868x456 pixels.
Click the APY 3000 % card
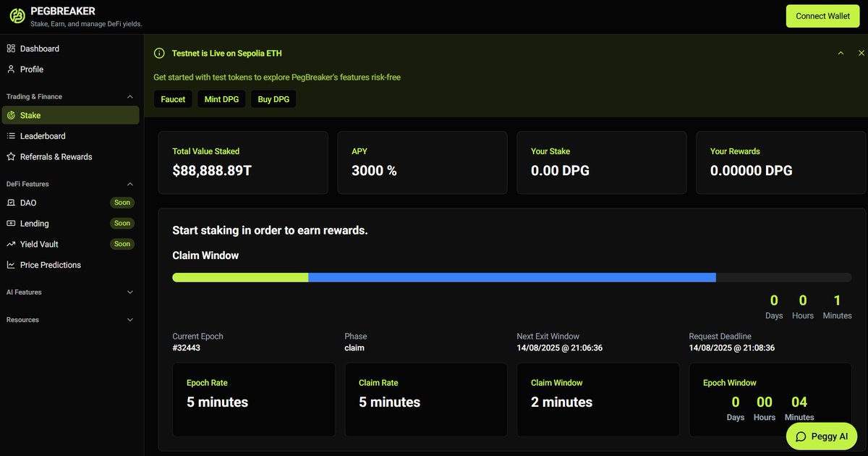[x=422, y=163]
